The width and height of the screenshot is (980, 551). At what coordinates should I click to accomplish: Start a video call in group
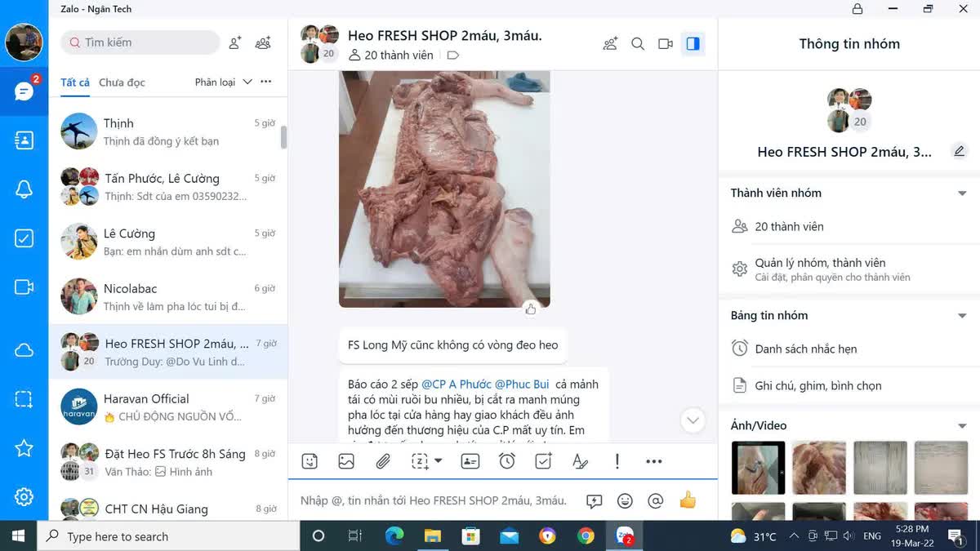(666, 43)
